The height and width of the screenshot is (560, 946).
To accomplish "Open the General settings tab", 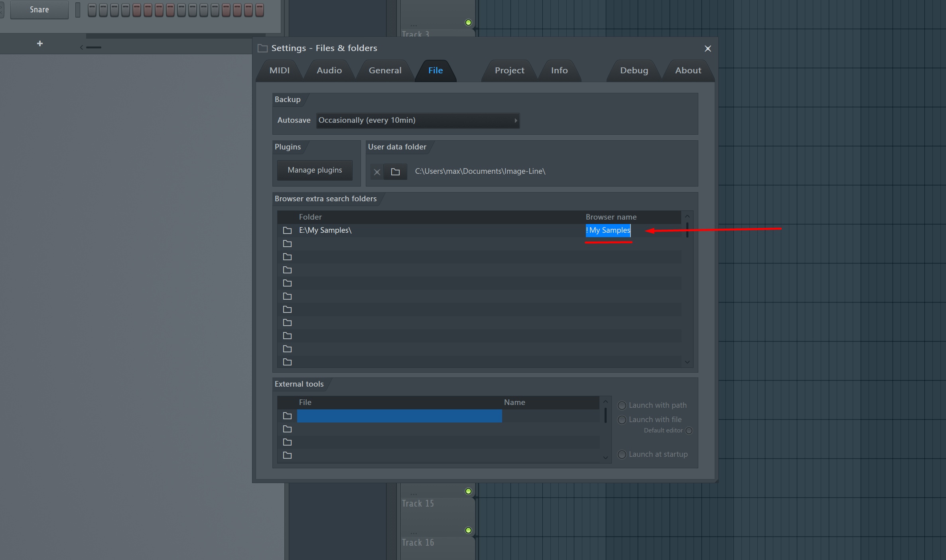I will (x=385, y=71).
